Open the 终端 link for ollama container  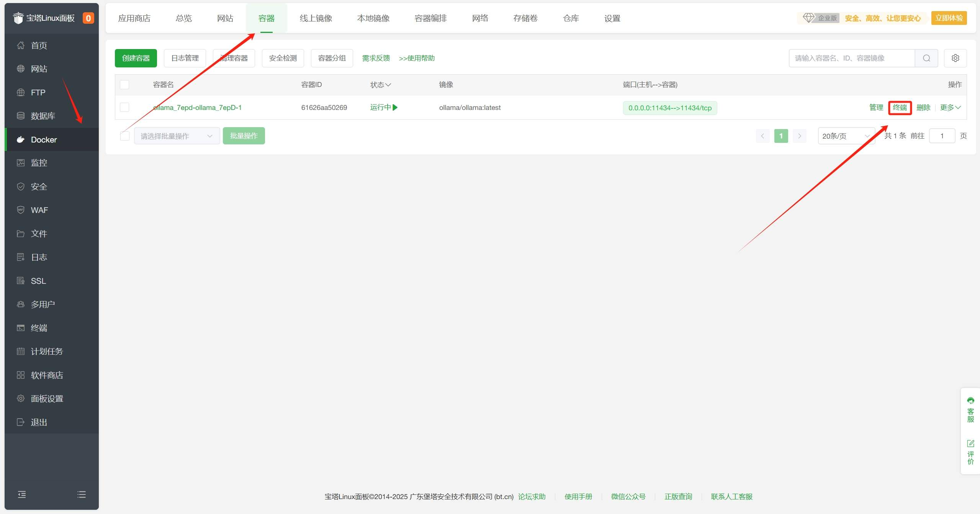900,108
